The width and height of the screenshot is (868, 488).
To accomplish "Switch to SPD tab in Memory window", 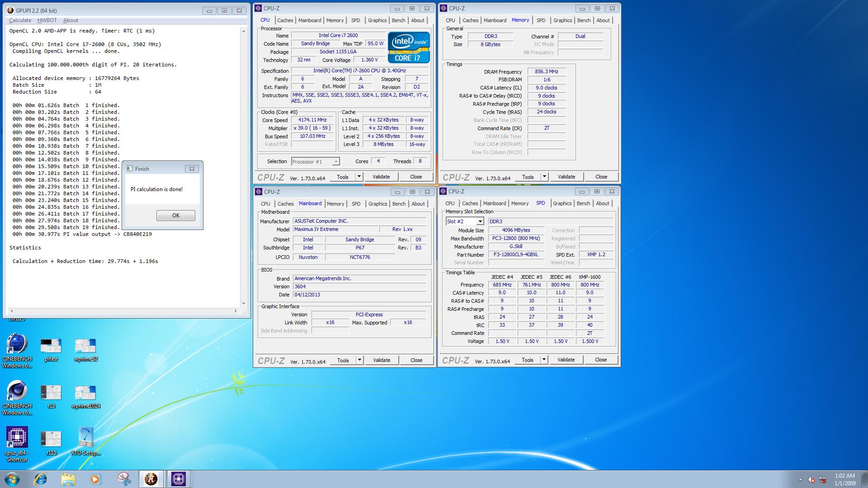I will pyautogui.click(x=541, y=20).
